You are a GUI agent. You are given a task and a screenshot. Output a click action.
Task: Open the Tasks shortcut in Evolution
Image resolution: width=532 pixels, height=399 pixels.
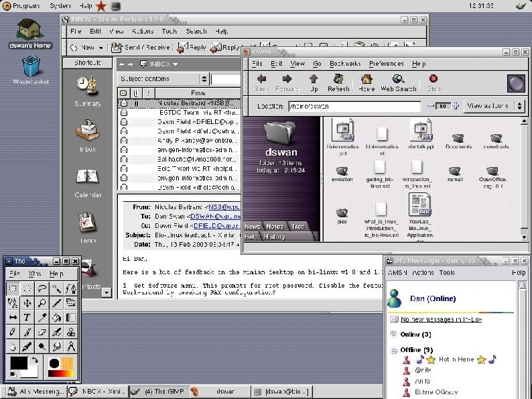coord(88,228)
